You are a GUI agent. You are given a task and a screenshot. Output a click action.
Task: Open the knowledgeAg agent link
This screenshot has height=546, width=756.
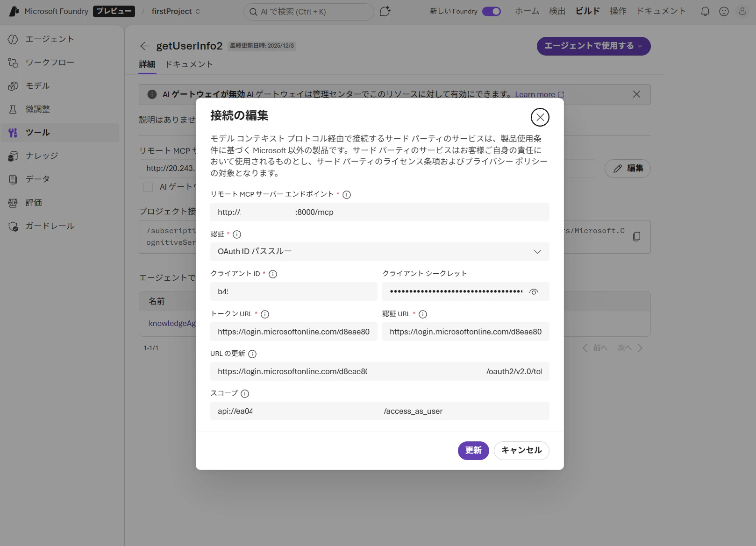172,323
